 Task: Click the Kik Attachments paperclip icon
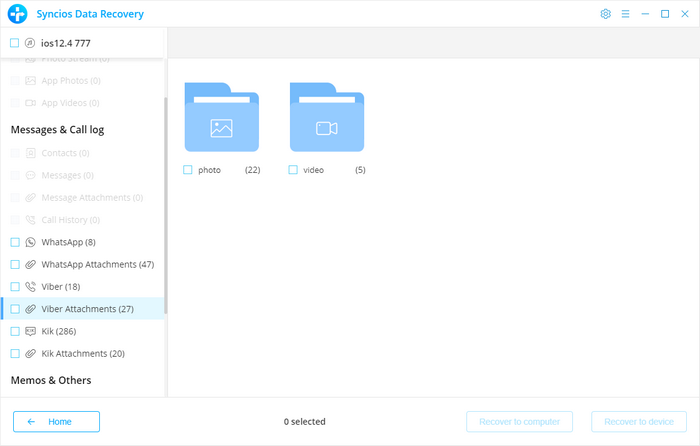pyautogui.click(x=31, y=353)
